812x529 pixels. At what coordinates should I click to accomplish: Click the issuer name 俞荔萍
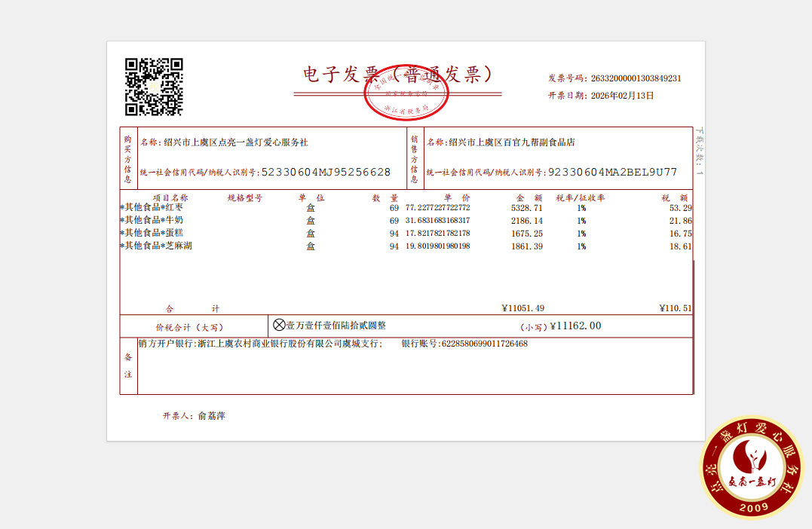pyautogui.click(x=212, y=416)
